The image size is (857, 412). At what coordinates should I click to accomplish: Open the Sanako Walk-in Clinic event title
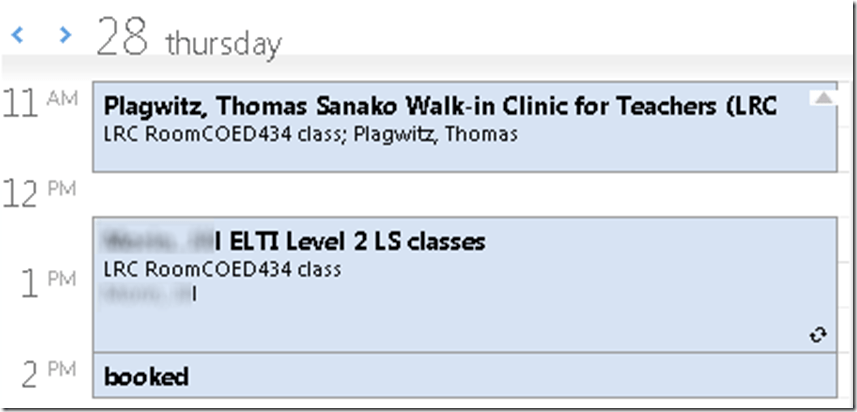click(x=440, y=105)
